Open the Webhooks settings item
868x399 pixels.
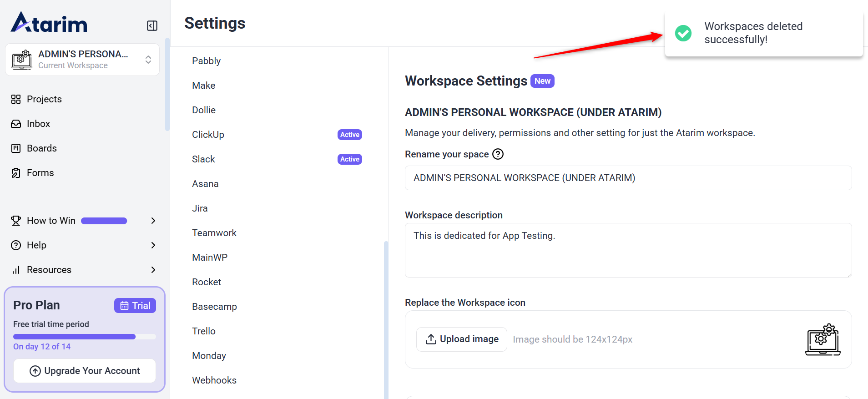coord(214,380)
